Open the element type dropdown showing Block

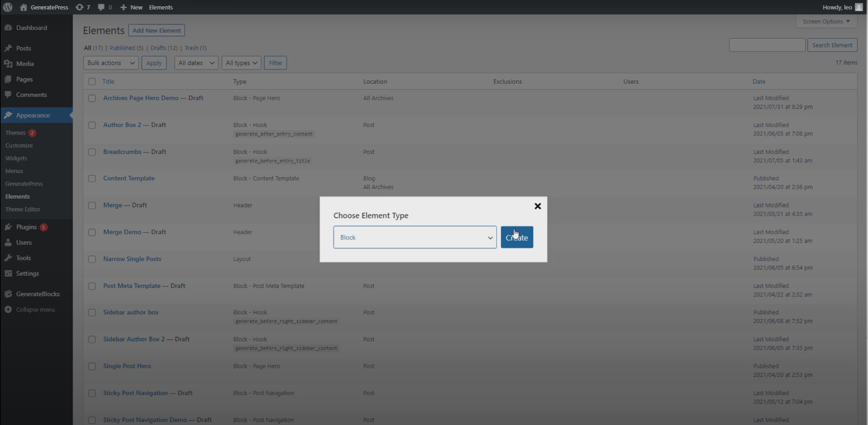(x=414, y=237)
